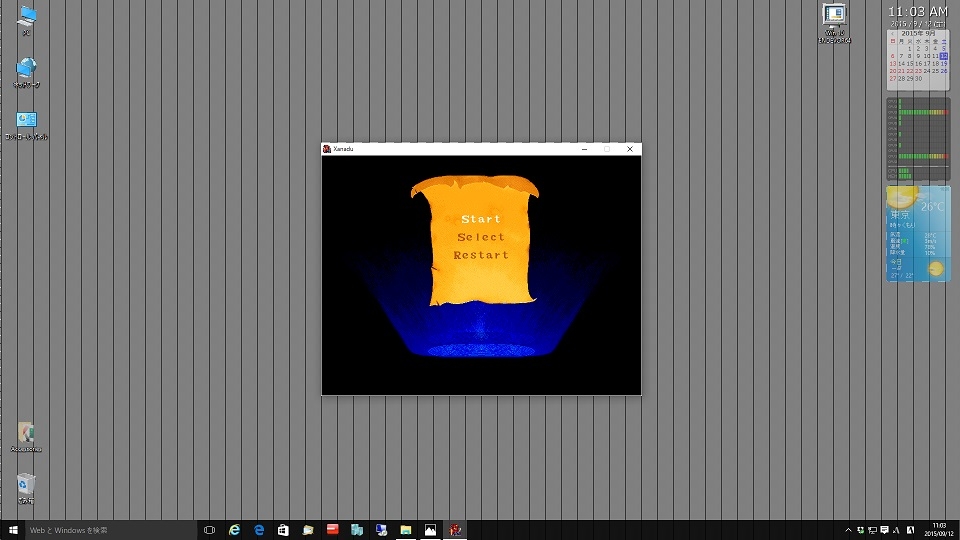The image size is (960, 540).
Task: Open Task View on the taskbar
Action: pos(209,530)
